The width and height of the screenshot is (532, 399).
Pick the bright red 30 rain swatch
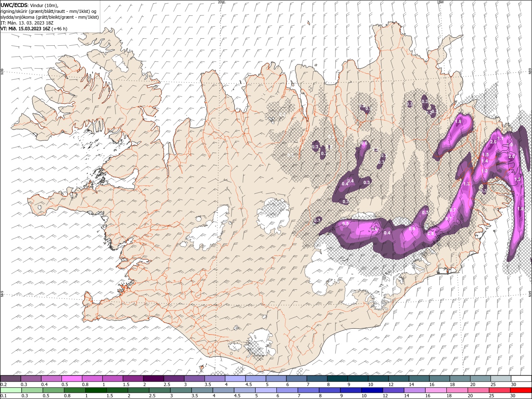[521, 390]
